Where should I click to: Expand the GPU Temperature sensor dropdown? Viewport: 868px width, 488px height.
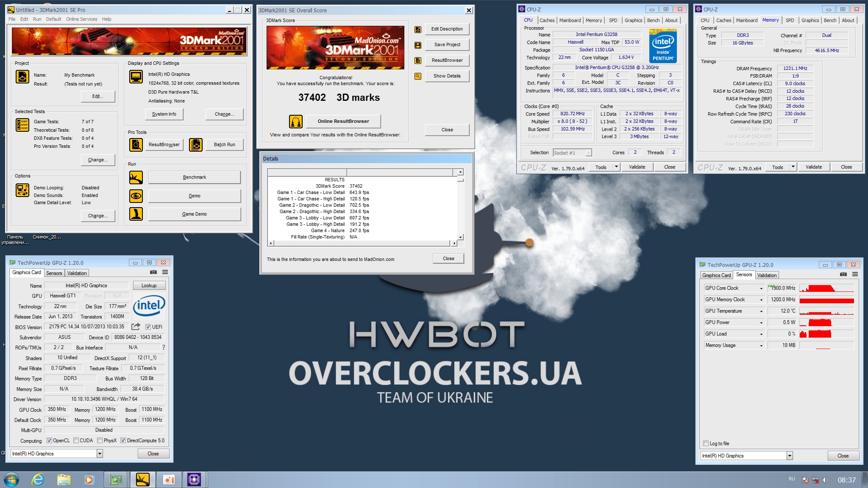(x=761, y=311)
